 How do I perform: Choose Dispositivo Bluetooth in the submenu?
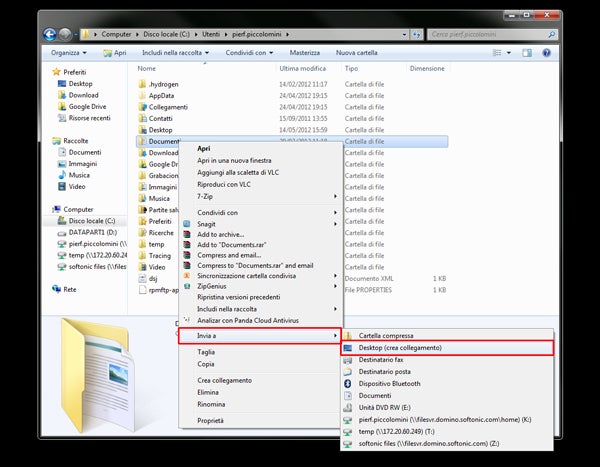pyautogui.click(x=389, y=383)
